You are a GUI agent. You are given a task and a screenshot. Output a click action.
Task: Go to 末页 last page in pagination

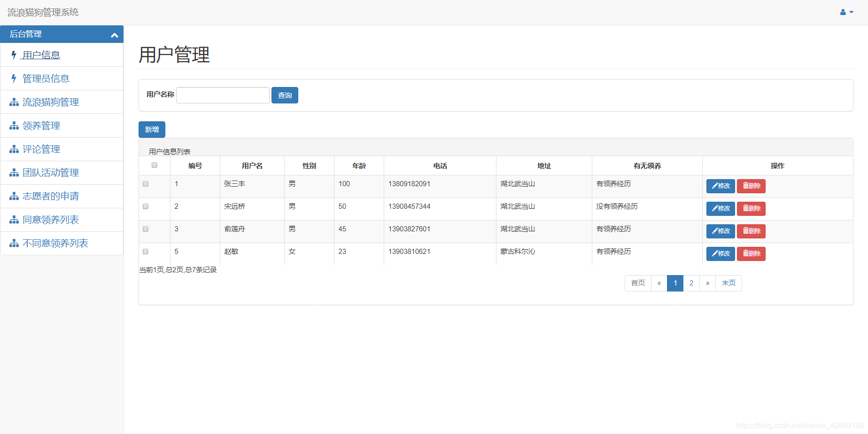pyautogui.click(x=728, y=283)
